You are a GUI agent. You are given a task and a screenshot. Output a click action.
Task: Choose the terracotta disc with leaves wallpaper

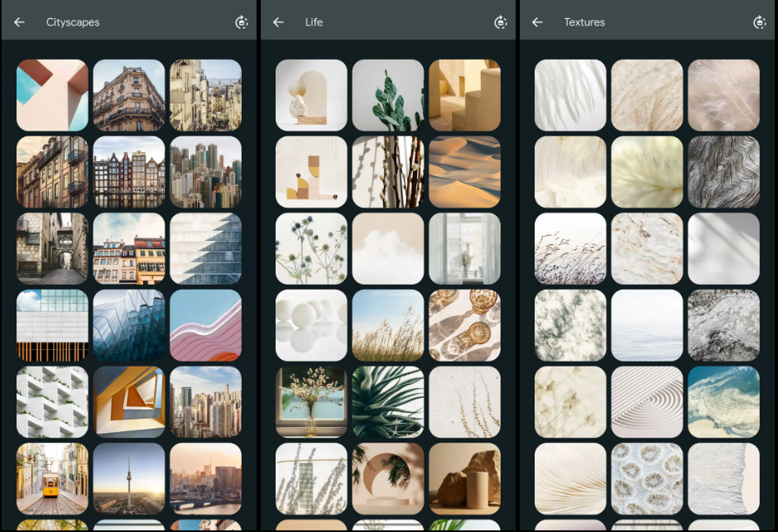[x=388, y=478]
